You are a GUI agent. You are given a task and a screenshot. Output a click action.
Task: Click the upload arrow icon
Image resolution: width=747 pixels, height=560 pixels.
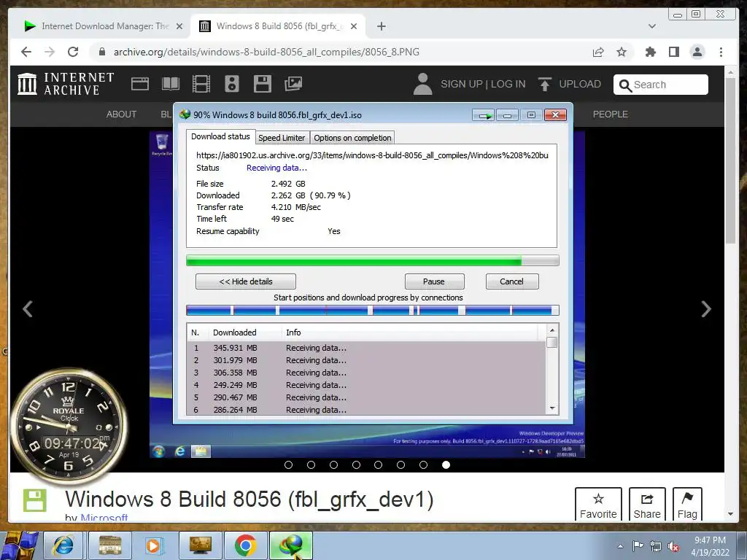(x=544, y=84)
